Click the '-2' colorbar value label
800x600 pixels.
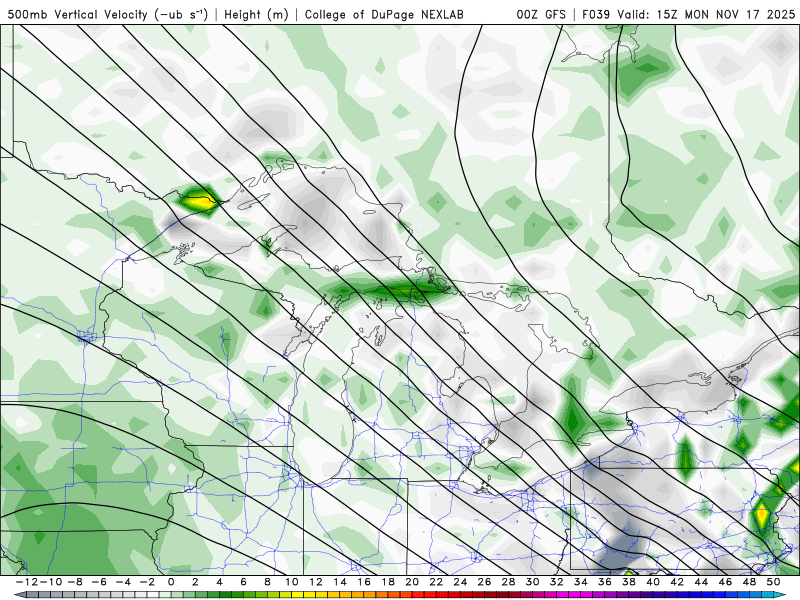point(147,582)
